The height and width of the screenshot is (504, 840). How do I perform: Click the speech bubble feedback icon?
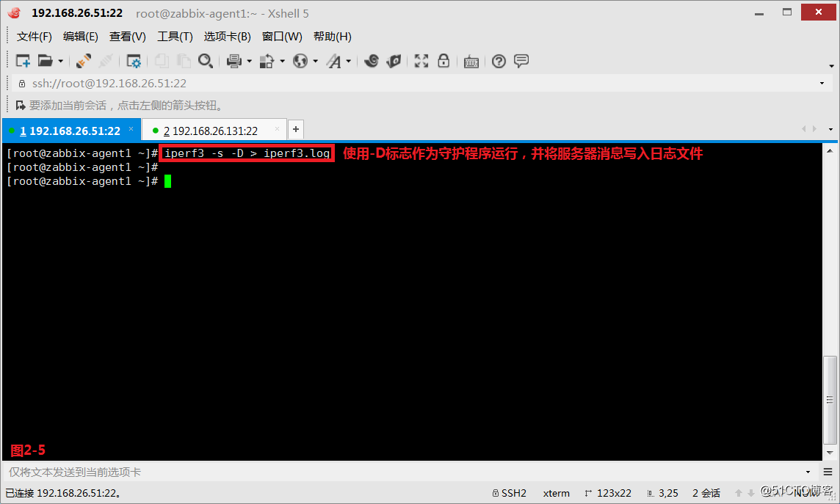coord(521,61)
